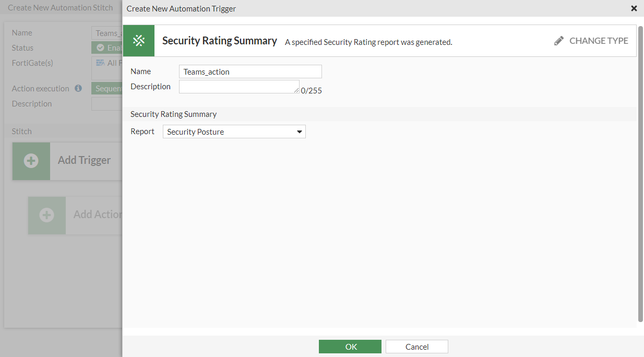Viewport: 644px width, 357px height.
Task: Close the Create New Automation Trigger dialog
Action: pyautogui.click(x=634, y=8)
